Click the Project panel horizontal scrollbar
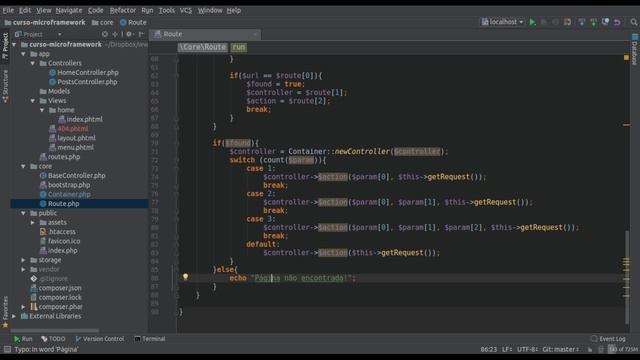The width and height of the screenshot is (640, 360). (55, 330)
